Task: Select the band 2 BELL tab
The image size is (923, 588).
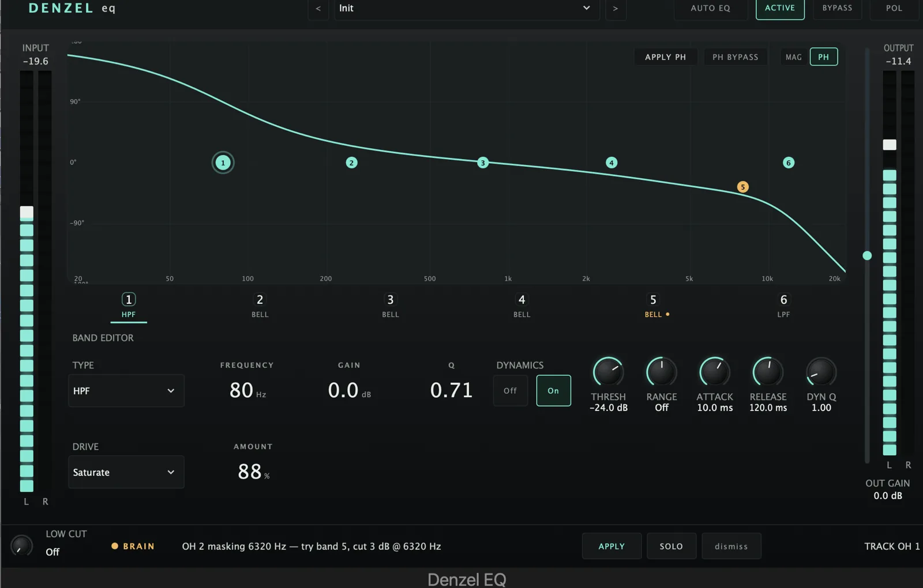Action: [260, 306]
